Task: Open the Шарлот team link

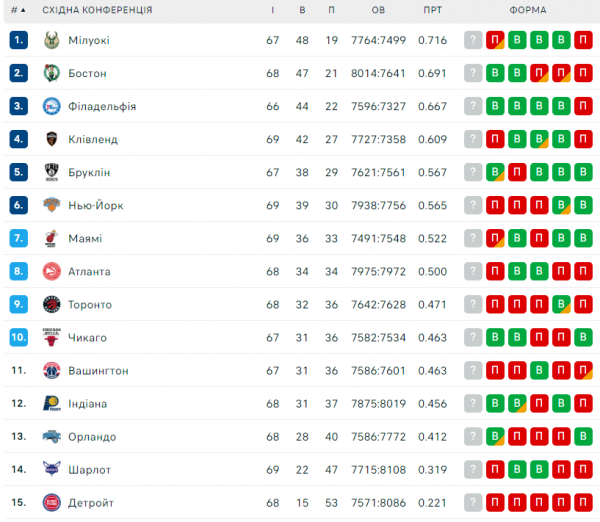Action: point(89,469)
